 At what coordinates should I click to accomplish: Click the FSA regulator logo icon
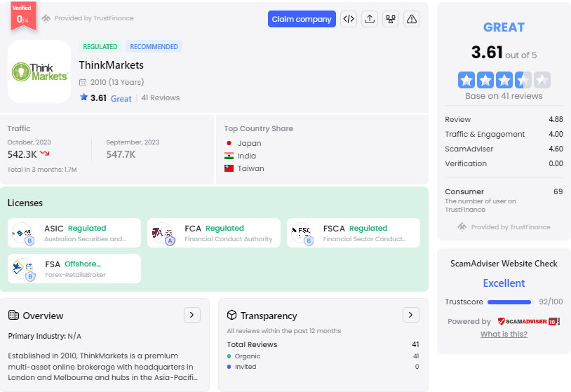click(x=23, y=270)
